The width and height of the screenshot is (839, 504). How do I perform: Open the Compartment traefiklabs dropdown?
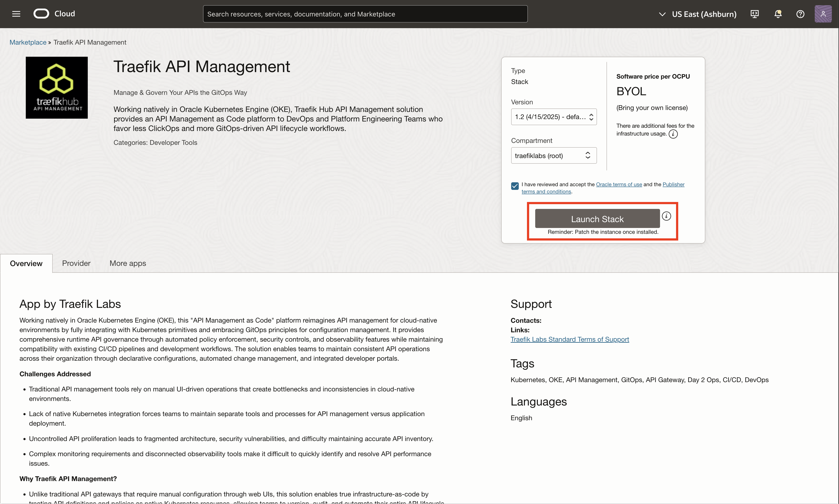pyautogui.click(x=554, y=155)
